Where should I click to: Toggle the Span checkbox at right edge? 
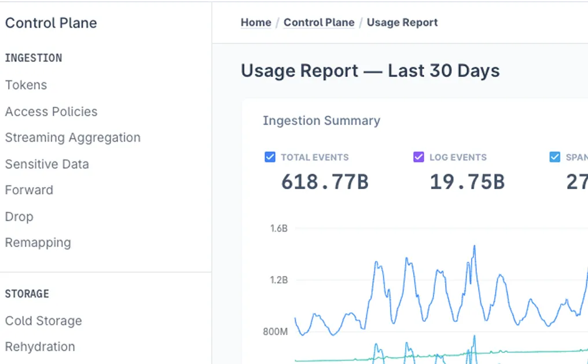(554, 157)
